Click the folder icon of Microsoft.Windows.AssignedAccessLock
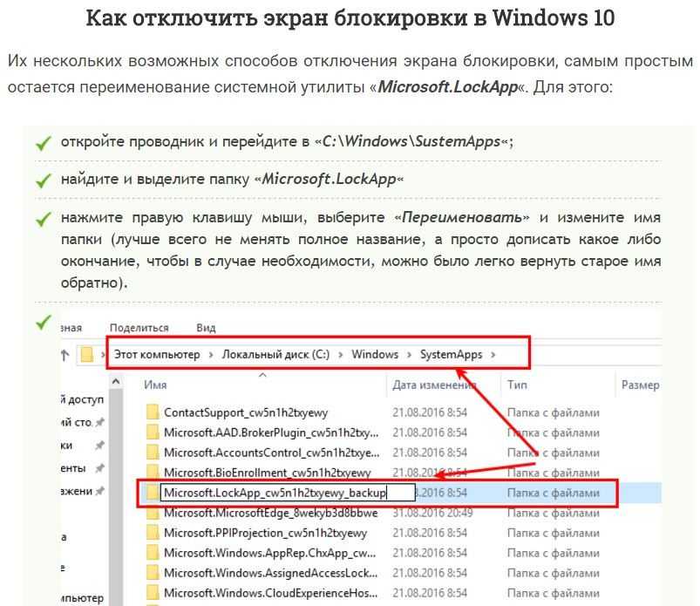The image size is (700, 606). pos(153,573)
